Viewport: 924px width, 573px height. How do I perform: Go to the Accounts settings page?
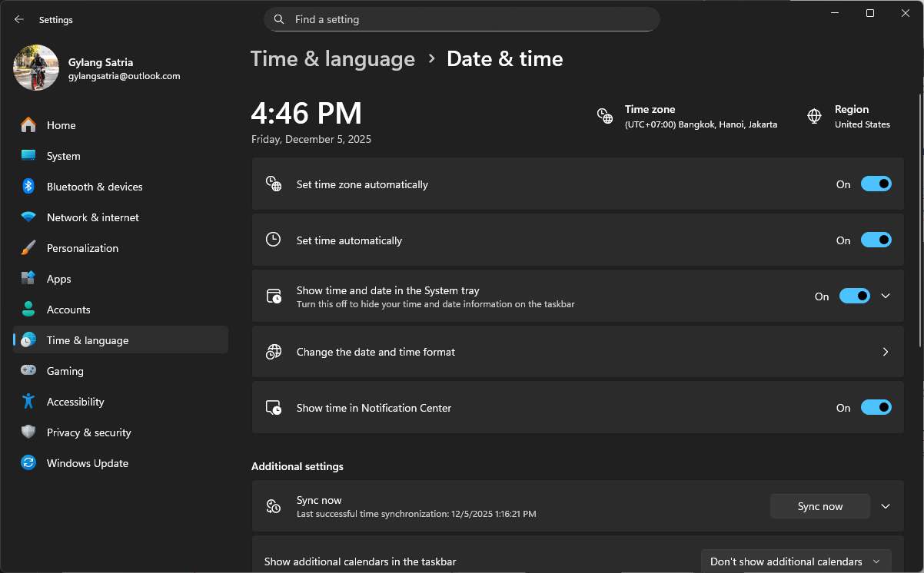[x=68, y=310]
